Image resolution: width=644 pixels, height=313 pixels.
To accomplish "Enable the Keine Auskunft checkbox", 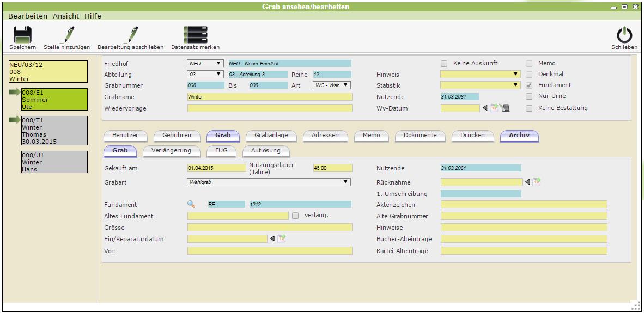I will (444, 63).
